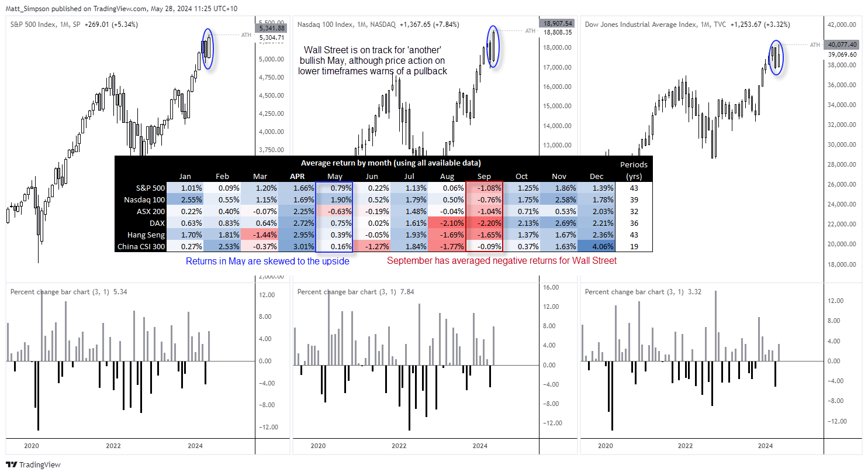The image size is (868, 475).
Task: Click the ATH label on the Dow Jones chart
Action: (x=814, y=44)
